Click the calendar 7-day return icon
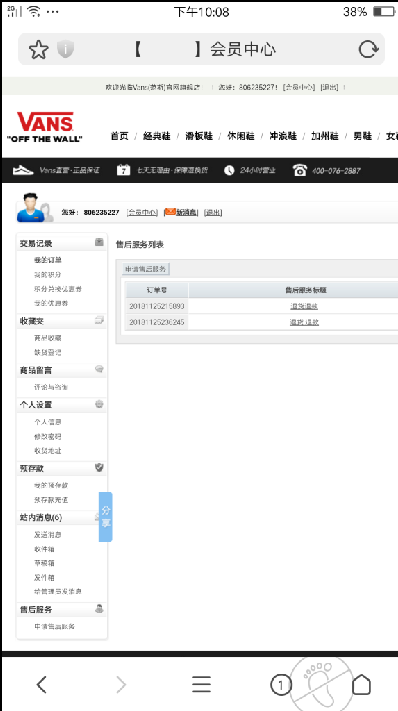398x711 pixels. point(123,170)
